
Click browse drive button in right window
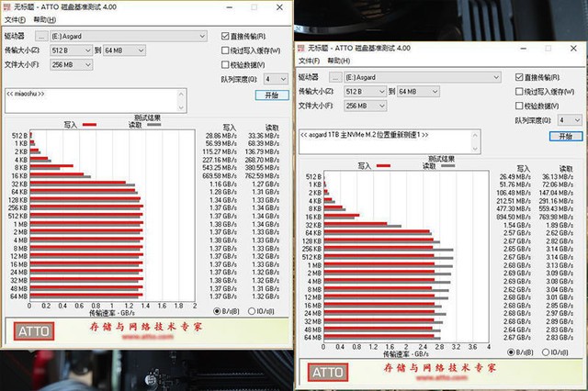click(335, 77)
